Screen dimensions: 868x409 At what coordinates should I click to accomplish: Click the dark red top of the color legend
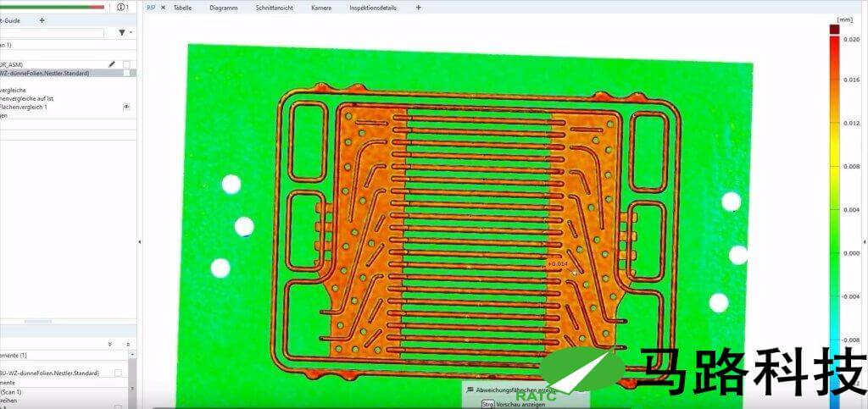click(x=834, y=30)
